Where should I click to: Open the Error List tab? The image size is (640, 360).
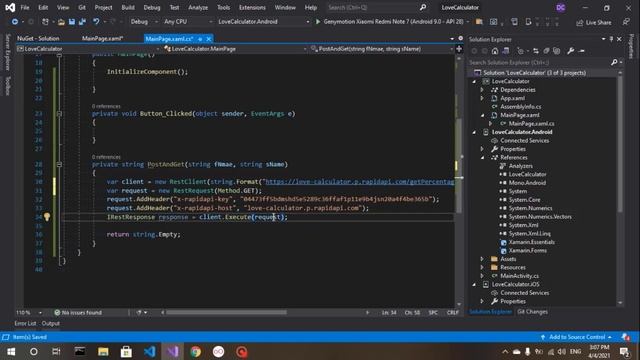25,324
